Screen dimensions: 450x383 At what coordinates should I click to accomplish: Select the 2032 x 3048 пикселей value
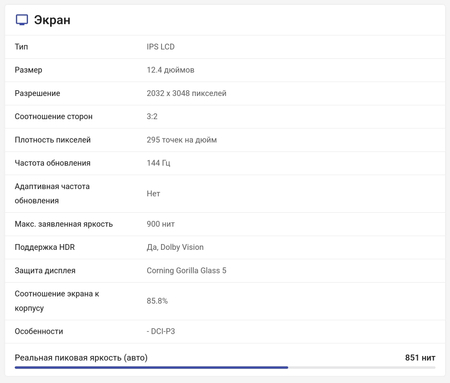point(187,93)
